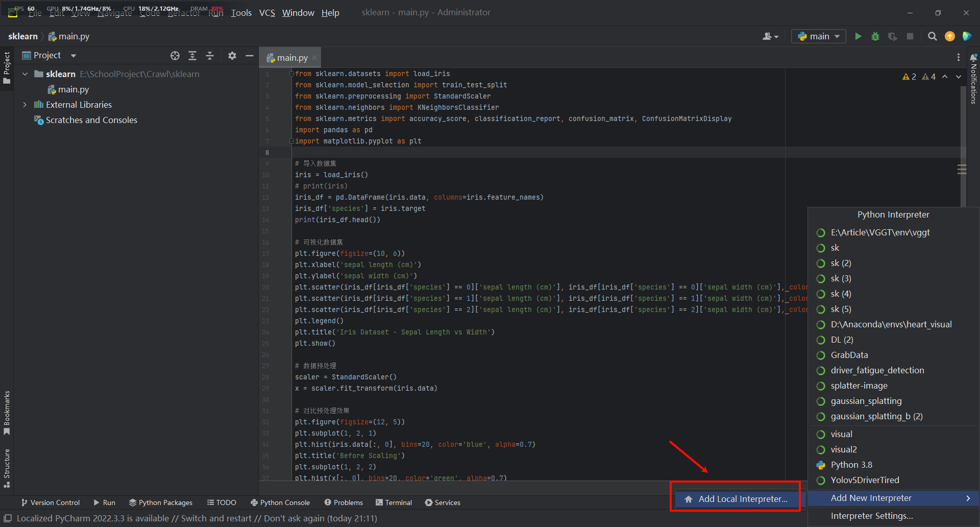Select Scratches and Consoles node
This screenshot has width=980, height=527.
[86, 120]
